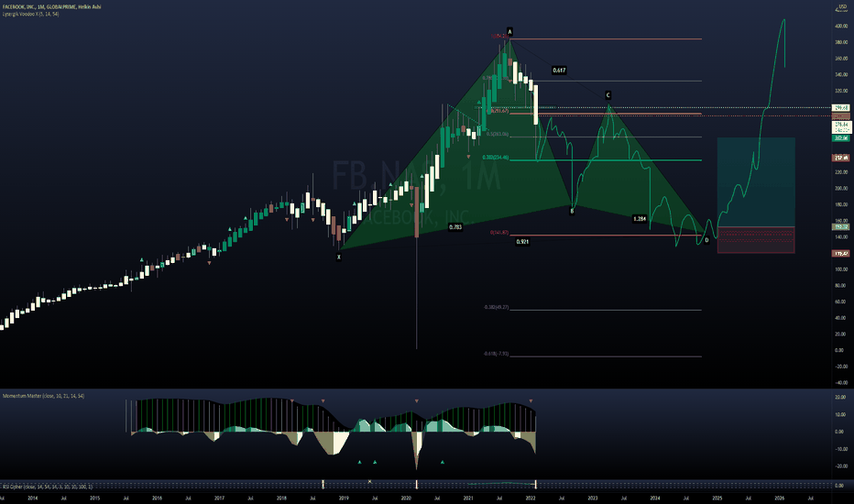
Task: Click the 0.617 ratio label
Action: click(559, 71)
